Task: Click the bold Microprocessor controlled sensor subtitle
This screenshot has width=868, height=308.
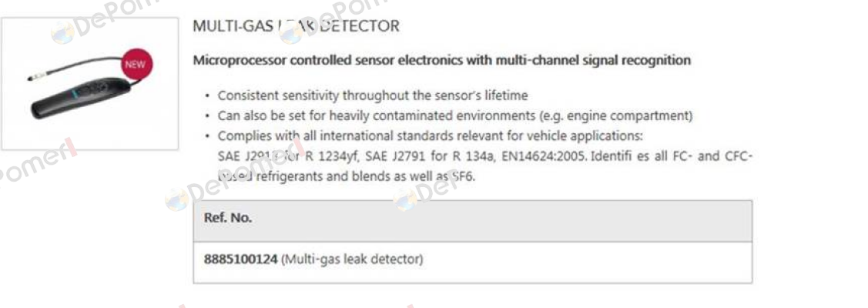Action: (x=442, y=60)
